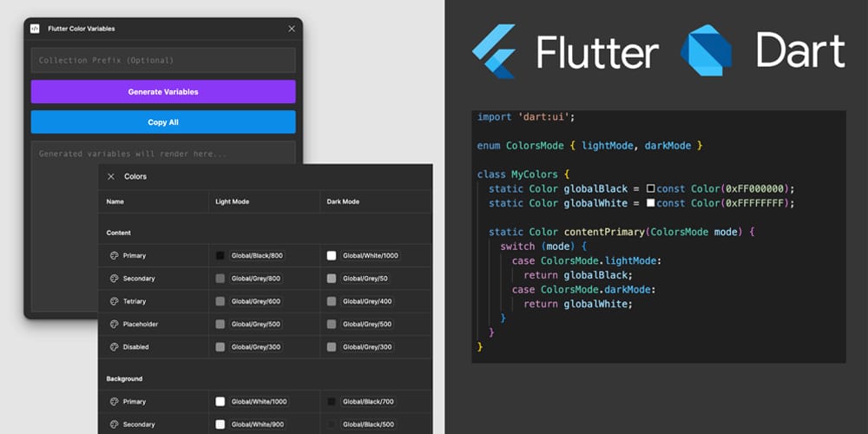
Task: Click the 'case ColorsMode.darkMode:' line
Action: (584, 290)
